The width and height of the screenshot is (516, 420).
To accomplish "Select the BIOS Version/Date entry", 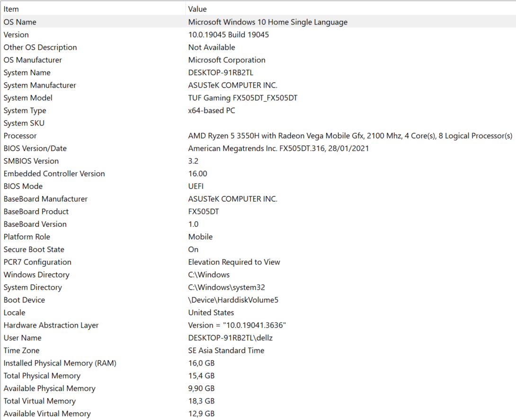I will [95, 148].
